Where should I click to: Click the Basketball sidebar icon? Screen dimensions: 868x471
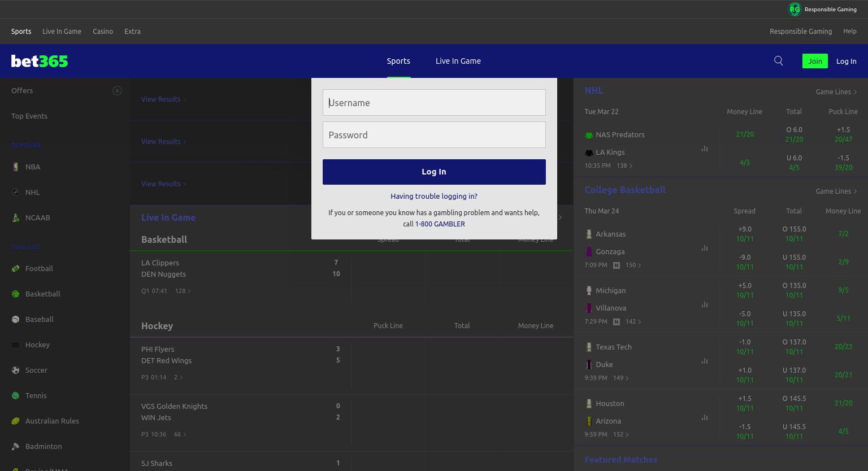click(x=15, y=294)
